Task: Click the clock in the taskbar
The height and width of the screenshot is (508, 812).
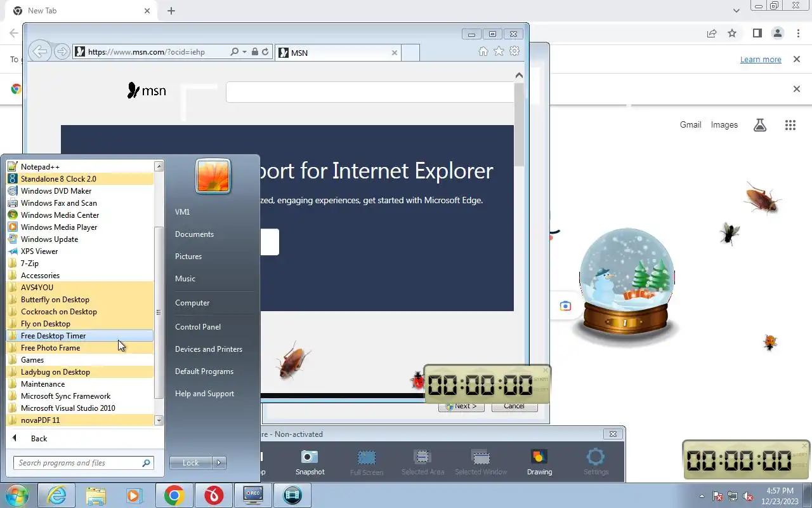Action: 780,496
